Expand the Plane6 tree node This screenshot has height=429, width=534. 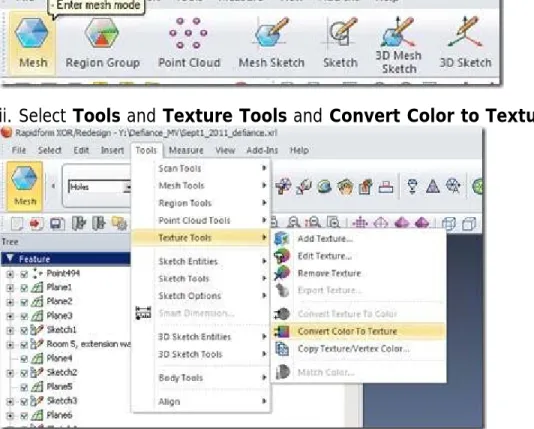[10, 415]
